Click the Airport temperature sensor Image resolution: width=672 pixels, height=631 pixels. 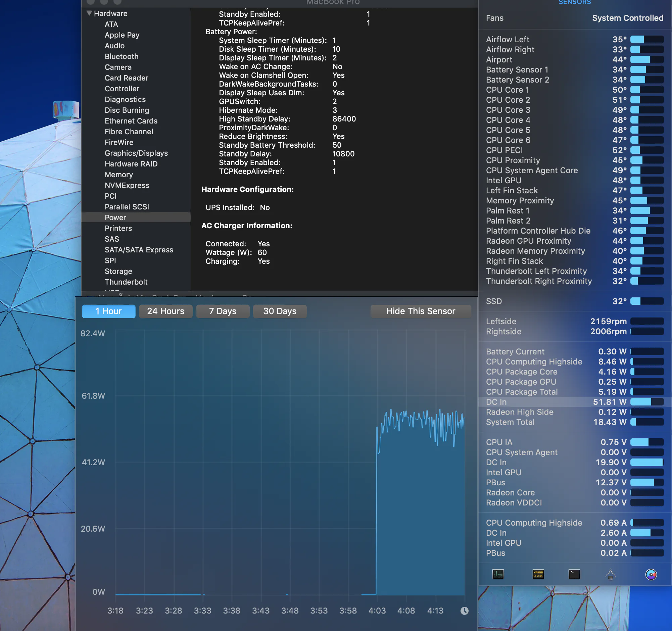pos(575,59)
